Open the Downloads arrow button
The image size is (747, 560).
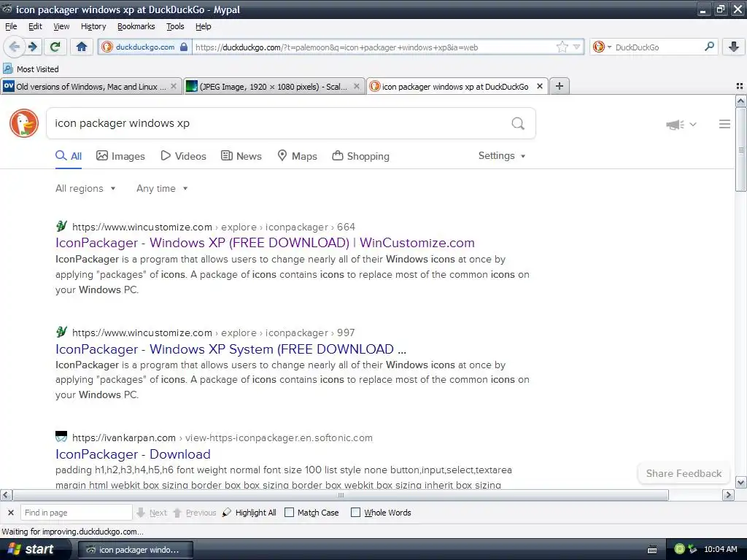pos(733,47)
